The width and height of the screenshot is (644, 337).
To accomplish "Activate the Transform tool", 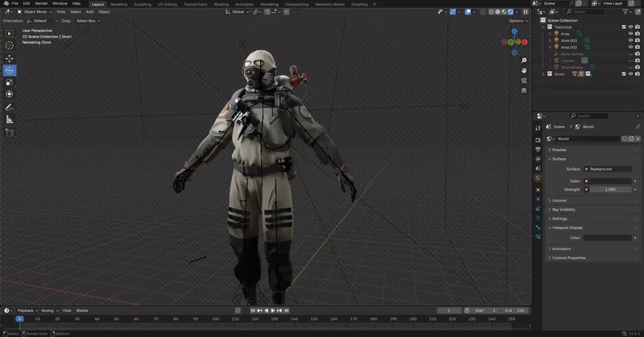I will click(10, 94).
